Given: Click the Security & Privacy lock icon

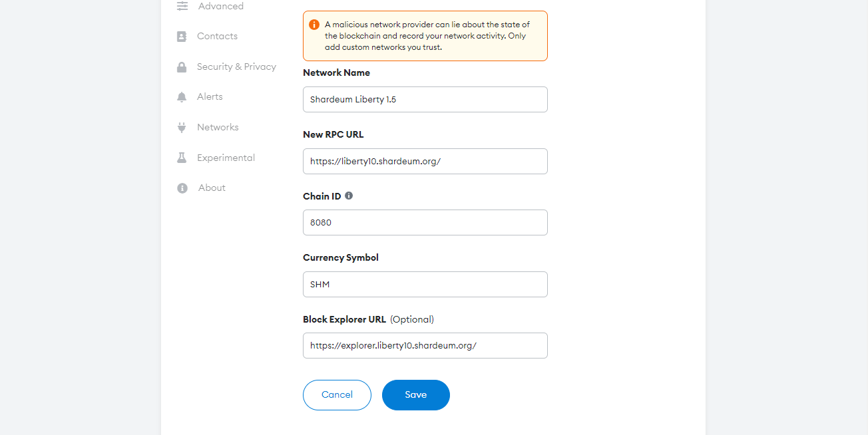Looking at the screenshot, I should pos(182,67).
